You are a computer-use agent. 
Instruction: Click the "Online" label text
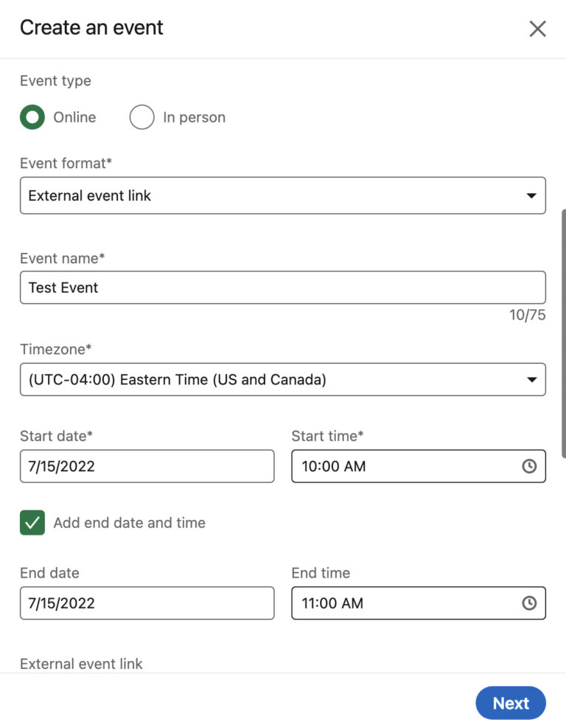[x=74, y=117]
